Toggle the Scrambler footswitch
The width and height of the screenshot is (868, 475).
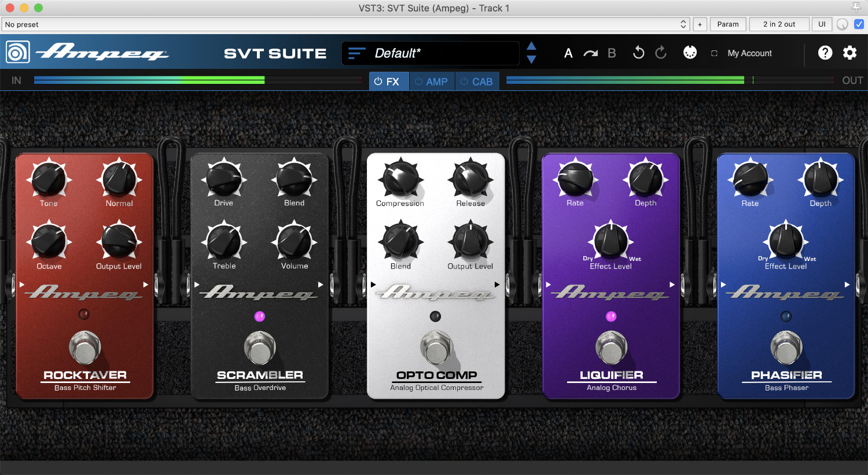click(260, 347)
